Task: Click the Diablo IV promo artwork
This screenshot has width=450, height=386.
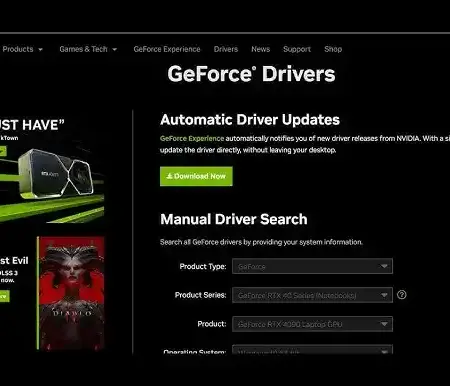Action: pos(71,294)
